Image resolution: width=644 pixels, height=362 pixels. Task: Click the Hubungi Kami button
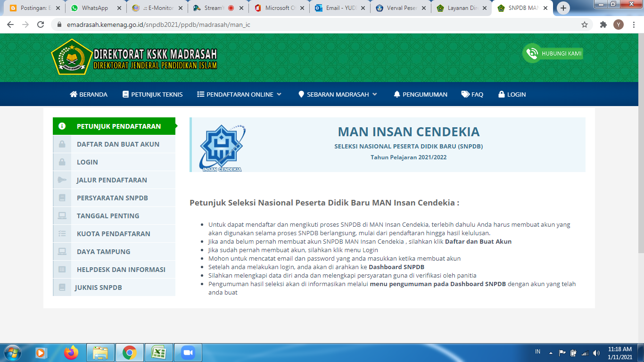point(553,53)
